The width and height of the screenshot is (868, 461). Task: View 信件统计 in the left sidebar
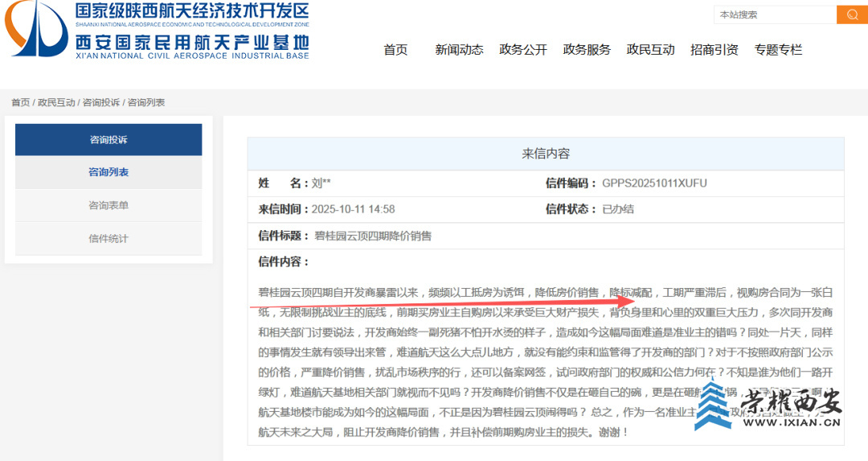point(108,238)
